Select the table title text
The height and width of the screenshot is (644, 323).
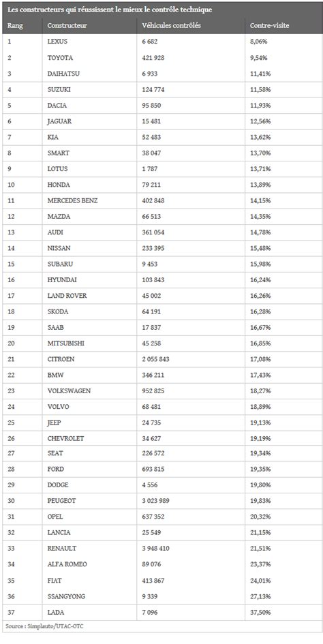(110, 10)
